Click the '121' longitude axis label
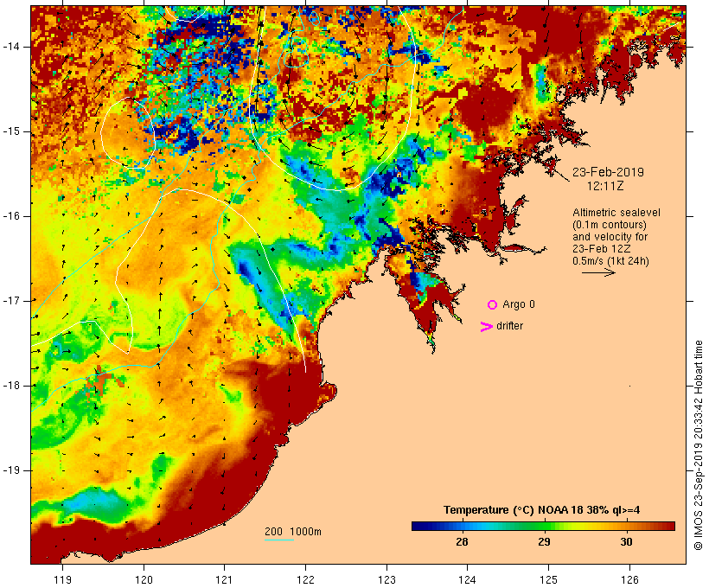Viewport: 709px width, 588px height. pyautogui.click(x=224, y=579)
